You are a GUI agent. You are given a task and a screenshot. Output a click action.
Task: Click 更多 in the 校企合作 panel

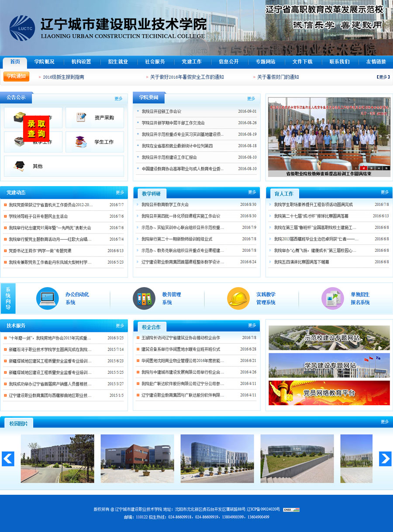click(x=252, y=326)
